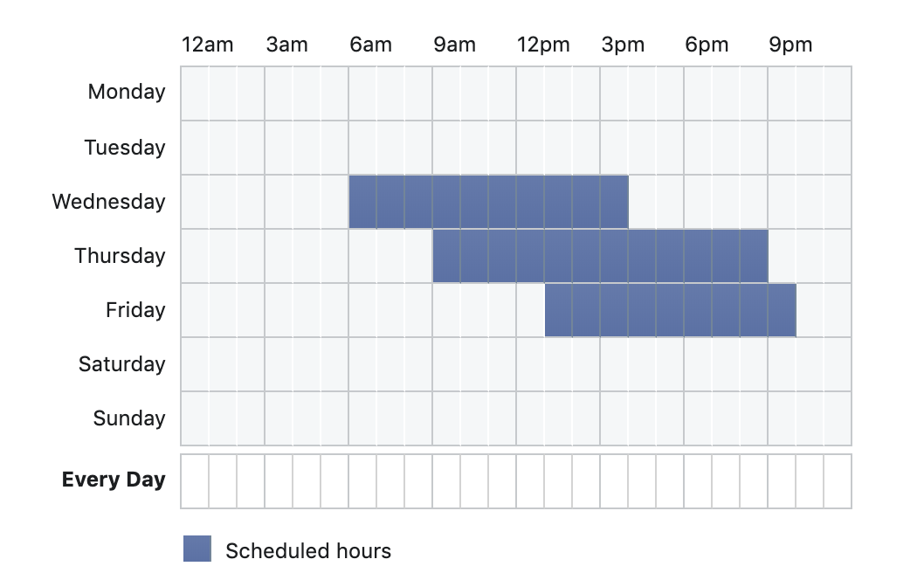
Task: Schedule the Sunday 6pm hour cell
Action: click(x=698, y=418)
